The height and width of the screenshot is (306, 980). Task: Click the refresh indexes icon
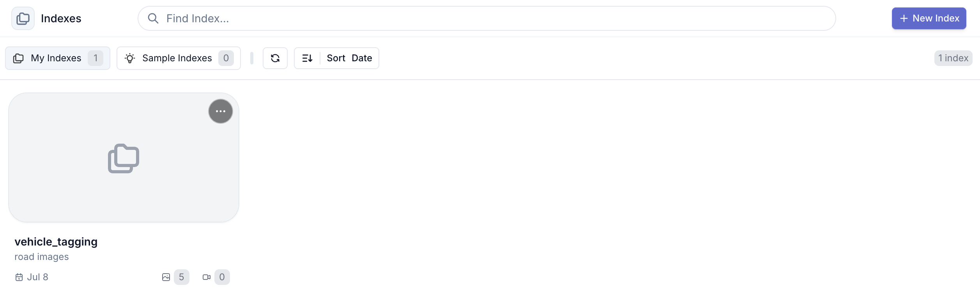point(275,58)
